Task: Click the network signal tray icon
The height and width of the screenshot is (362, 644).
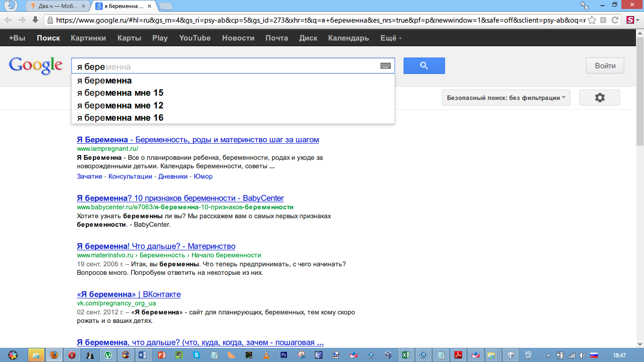Action: pyautogui.click(x=571, y=355)
